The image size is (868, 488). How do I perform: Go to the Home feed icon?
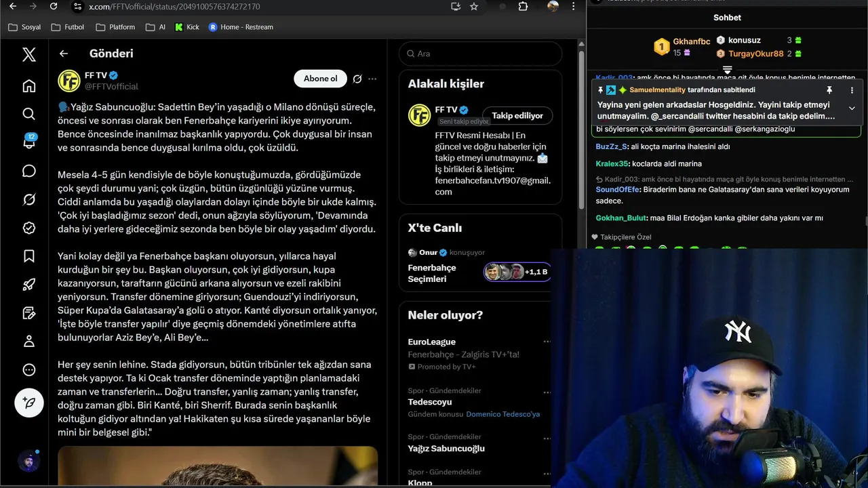point(28,86)
